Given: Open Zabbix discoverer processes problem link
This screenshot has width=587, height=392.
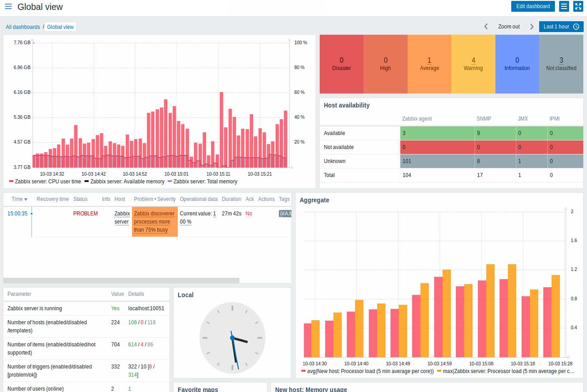Looking at the screenshot, I should coord(154,222).
